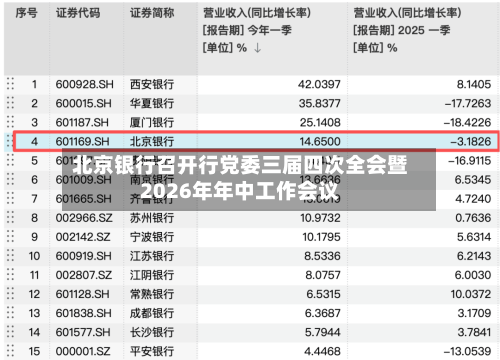Click the value 14.6500
The height and width of the screenshot is (360, 500).
(x=320, y=141)
